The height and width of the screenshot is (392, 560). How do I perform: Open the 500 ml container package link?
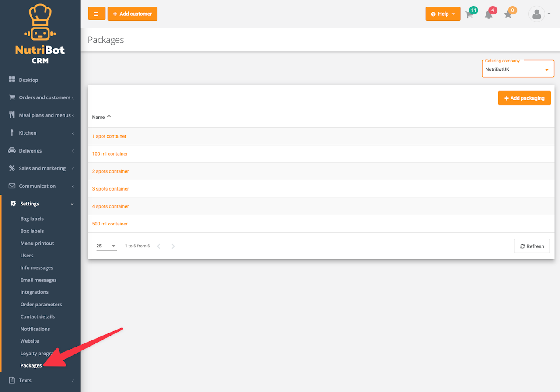[110, 224]
